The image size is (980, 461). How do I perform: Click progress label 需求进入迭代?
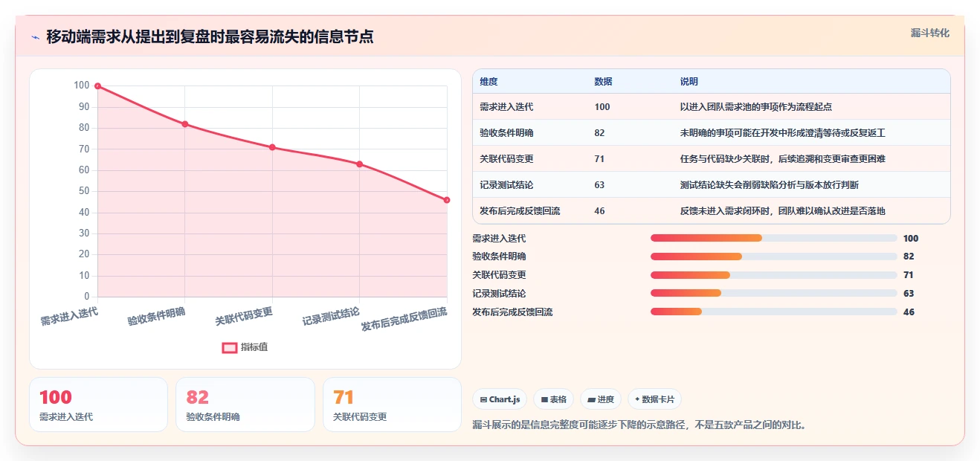499,239
